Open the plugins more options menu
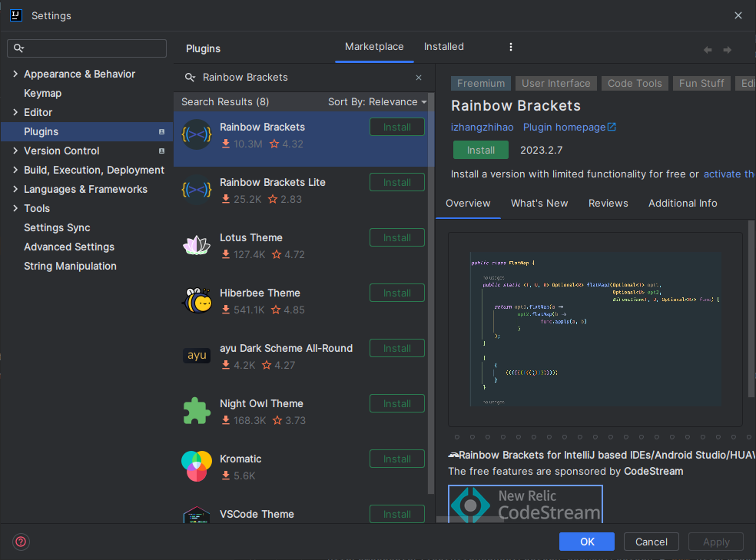 (x=511, y=47)
